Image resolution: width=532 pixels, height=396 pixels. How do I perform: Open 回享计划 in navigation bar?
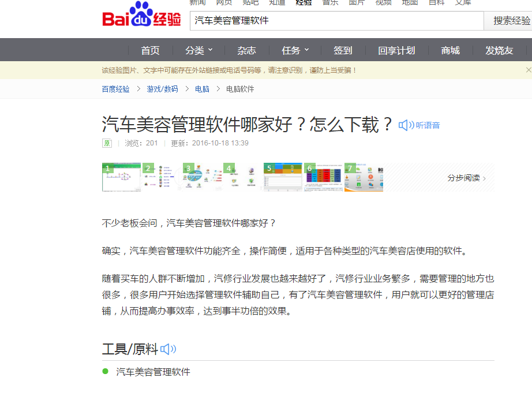(x=396, y=50)
